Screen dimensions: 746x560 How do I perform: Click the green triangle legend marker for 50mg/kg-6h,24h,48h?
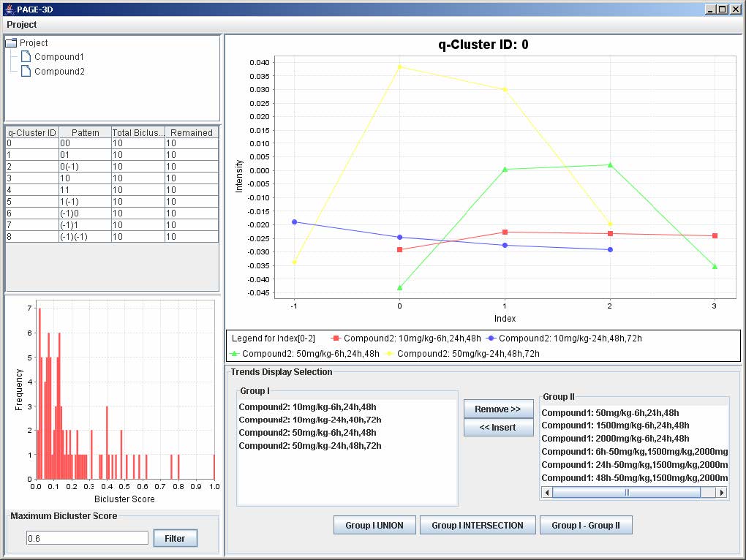[234, 353]
